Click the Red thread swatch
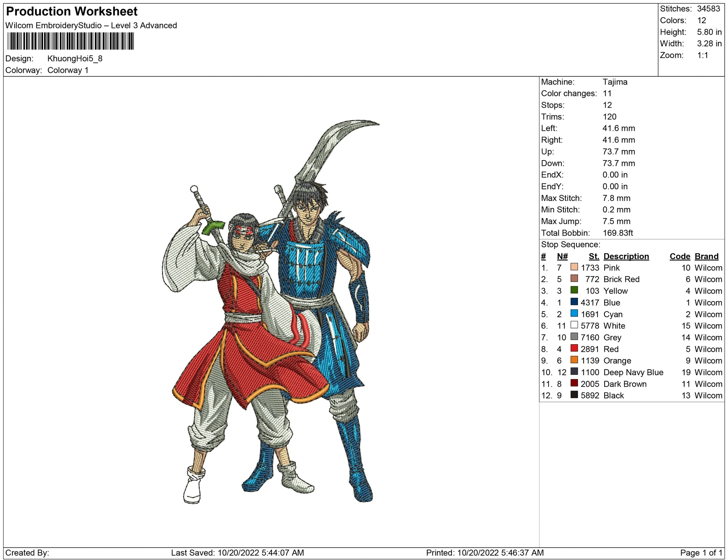728x560 pixels. click(574, 348)
